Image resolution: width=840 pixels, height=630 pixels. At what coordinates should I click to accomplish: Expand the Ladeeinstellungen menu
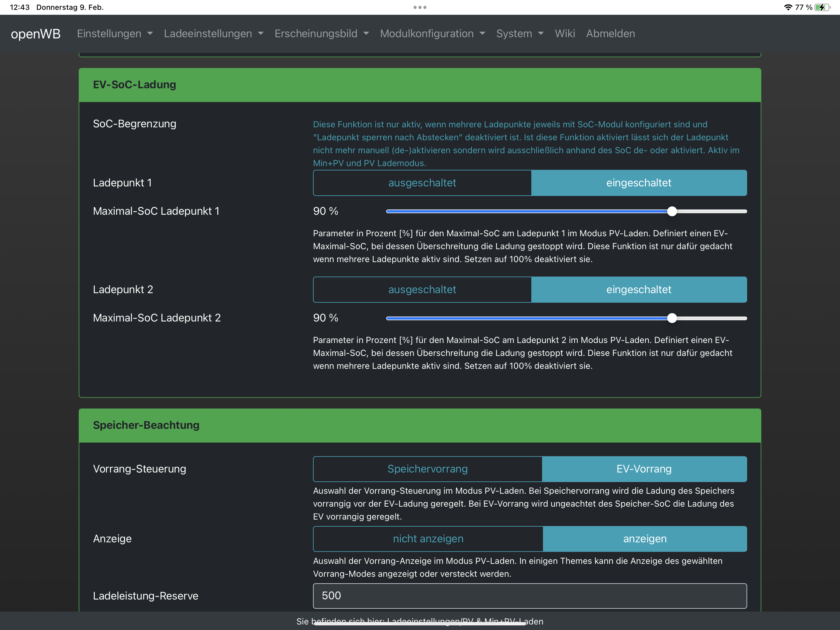pos(213,34)
